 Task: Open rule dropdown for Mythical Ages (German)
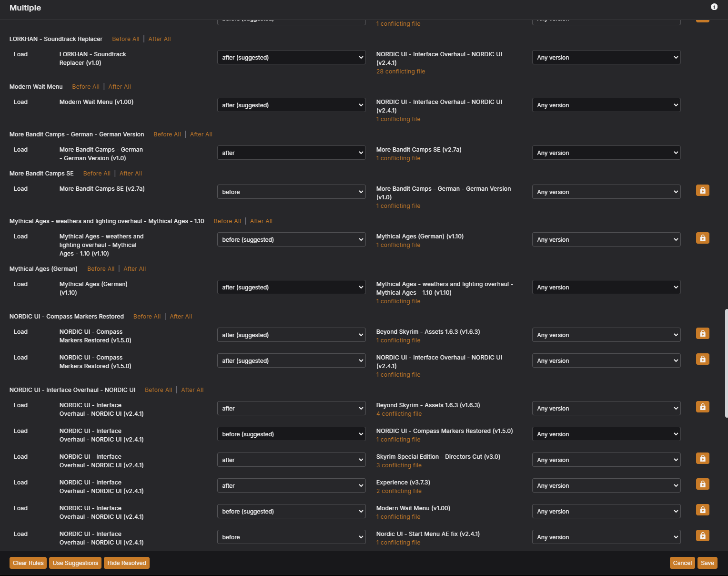click(291, 288)
